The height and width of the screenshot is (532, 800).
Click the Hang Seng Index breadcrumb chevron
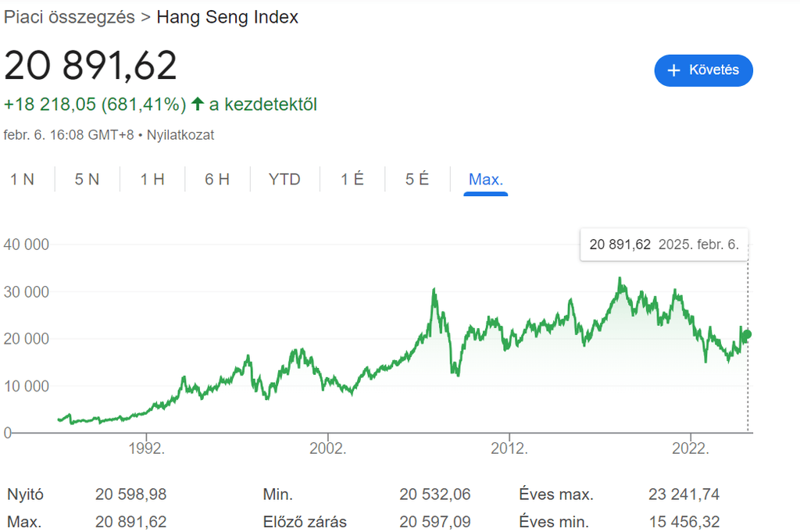coord(145,16)
